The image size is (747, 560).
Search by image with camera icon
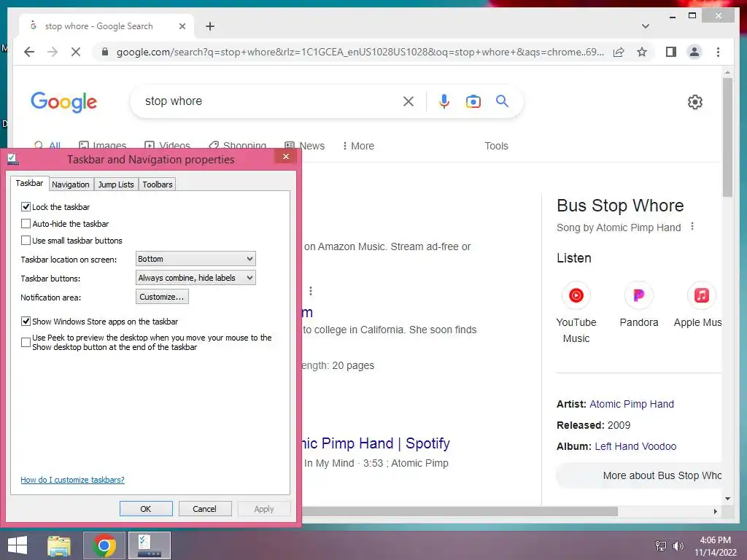[x=473, y=101]
